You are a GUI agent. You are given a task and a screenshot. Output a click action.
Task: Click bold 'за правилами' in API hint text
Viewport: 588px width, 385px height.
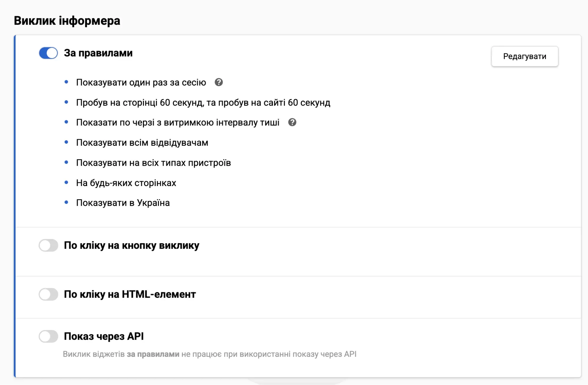pyautogui.click(x=153, y=354)
